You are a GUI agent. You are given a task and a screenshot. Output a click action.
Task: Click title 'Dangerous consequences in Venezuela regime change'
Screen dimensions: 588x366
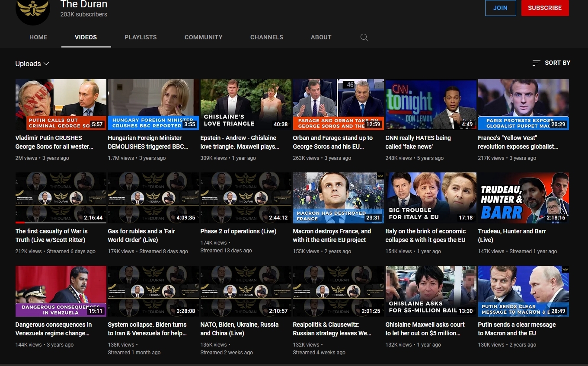(x=54, y=329)
